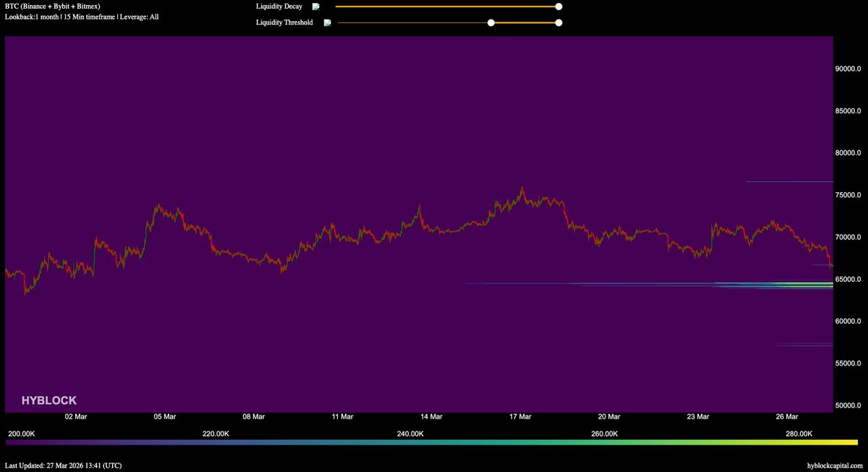Click the 55000.0 price axis label
The width and height of the screenshot is (868, 472).
click(x=848, y=364)
